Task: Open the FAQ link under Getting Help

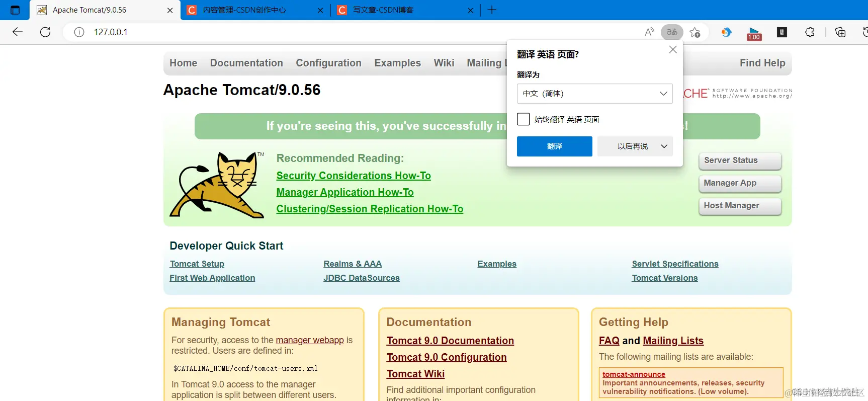Action: click(609, 341)
